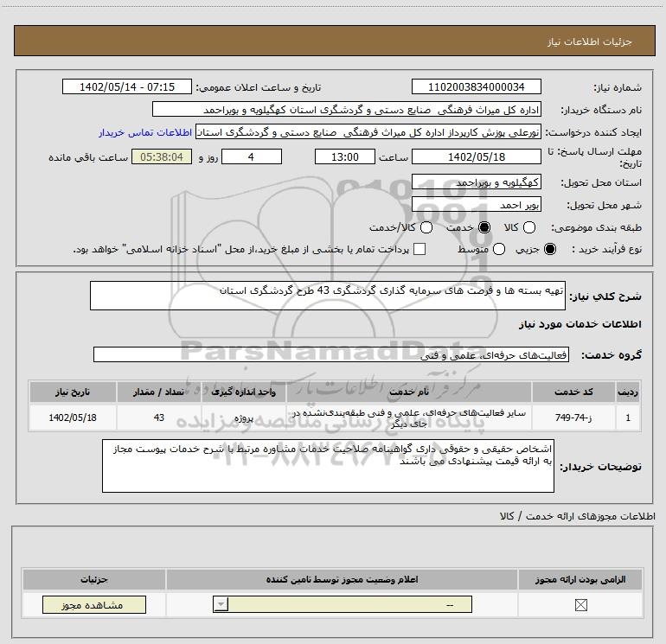
Task: Click the row number cell 1
Action: coord(628,418)
